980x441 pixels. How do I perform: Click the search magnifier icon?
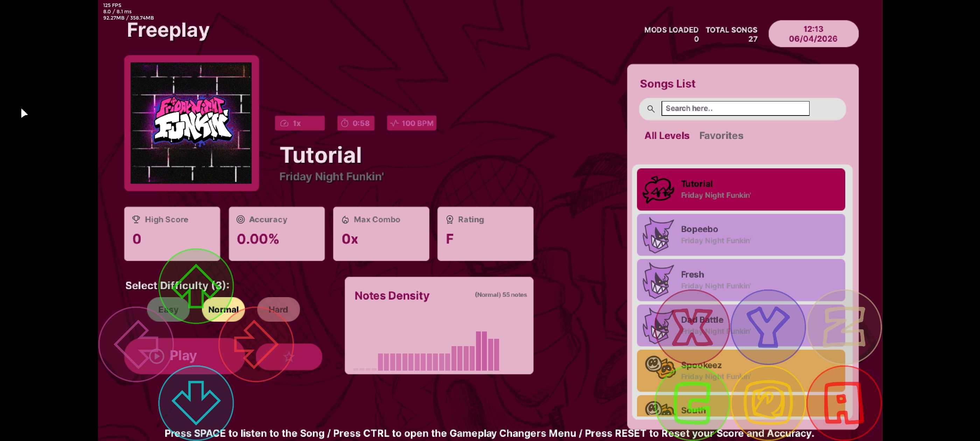(651, 109)
